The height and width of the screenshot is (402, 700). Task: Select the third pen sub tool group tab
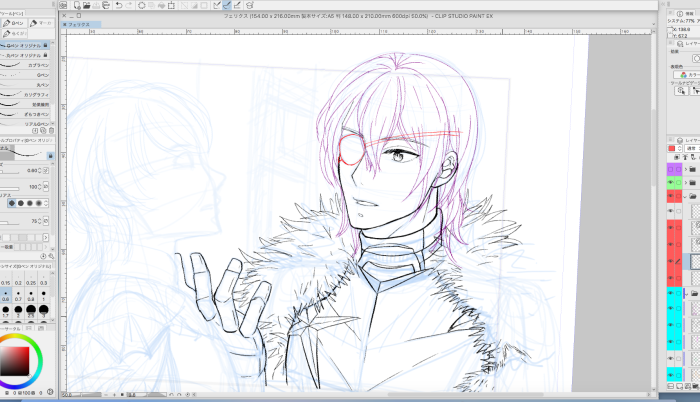(14, 33)
